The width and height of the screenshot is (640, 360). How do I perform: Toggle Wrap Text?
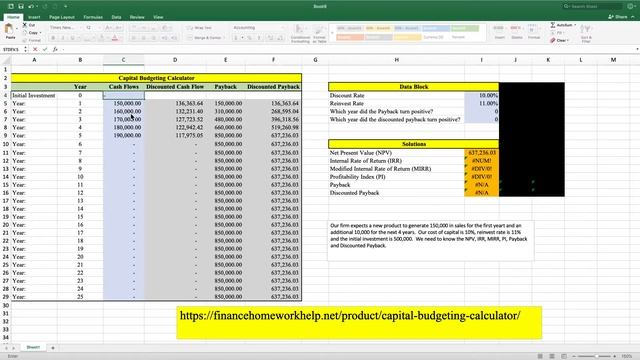200,28
